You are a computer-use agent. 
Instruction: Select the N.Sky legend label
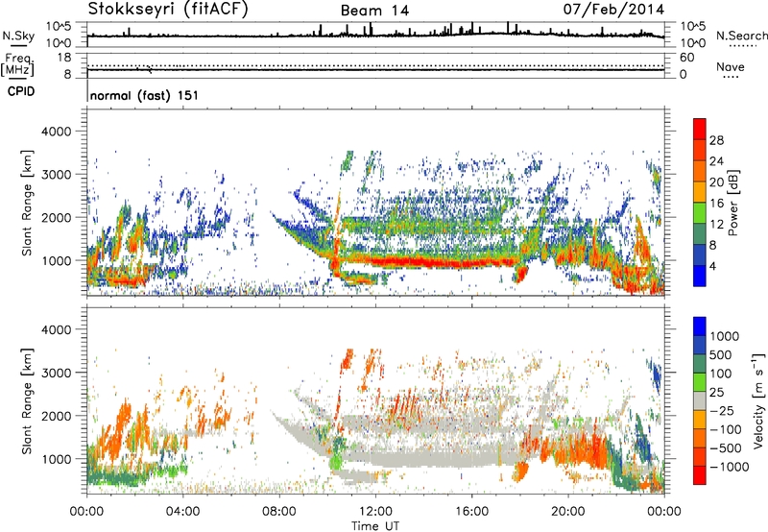[18, 36]
